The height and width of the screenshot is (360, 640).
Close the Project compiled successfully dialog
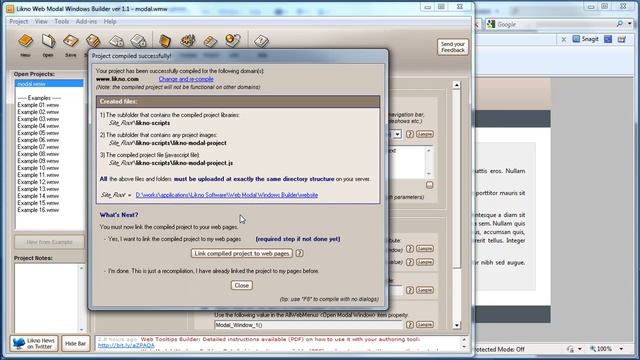tap(242, 285)
